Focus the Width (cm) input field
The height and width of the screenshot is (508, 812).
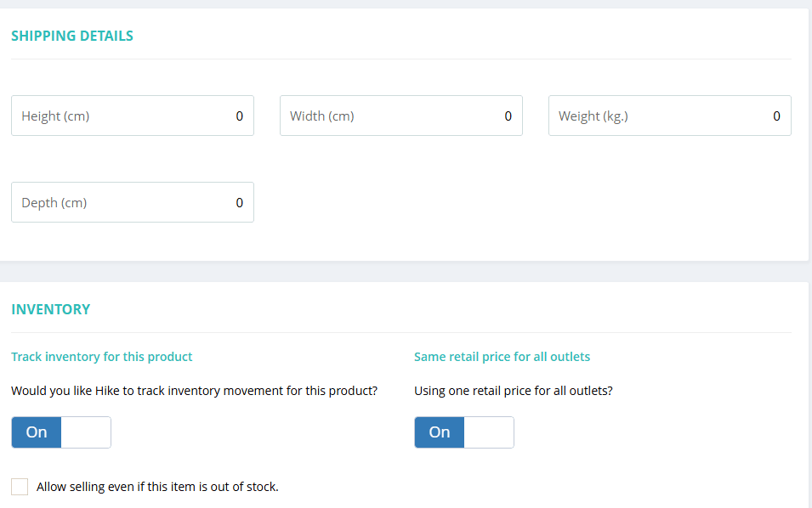tap(400, 116)
